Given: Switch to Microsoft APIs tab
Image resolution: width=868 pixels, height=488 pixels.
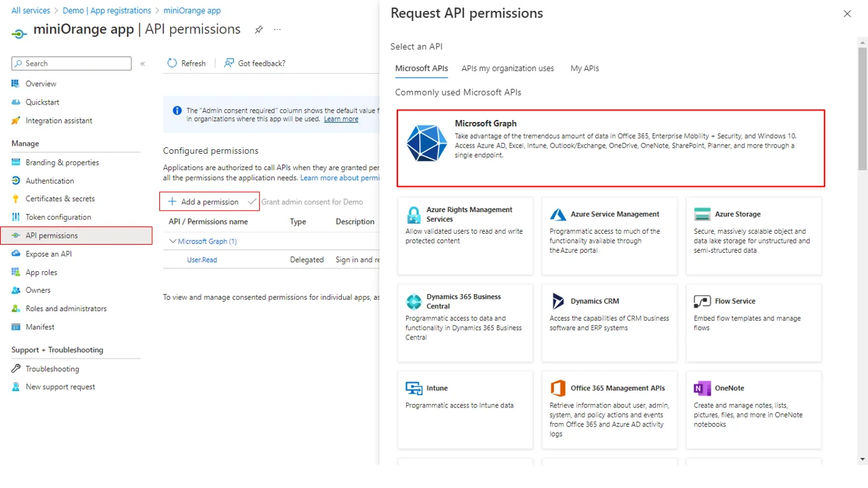Looking at the screenshot, I should [422, 68].
